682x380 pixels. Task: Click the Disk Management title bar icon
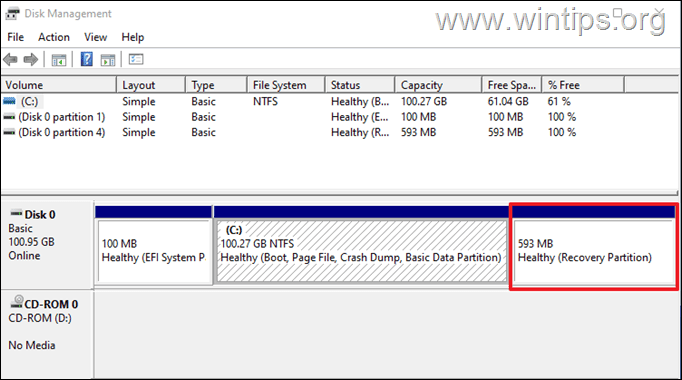coord(12,14)
